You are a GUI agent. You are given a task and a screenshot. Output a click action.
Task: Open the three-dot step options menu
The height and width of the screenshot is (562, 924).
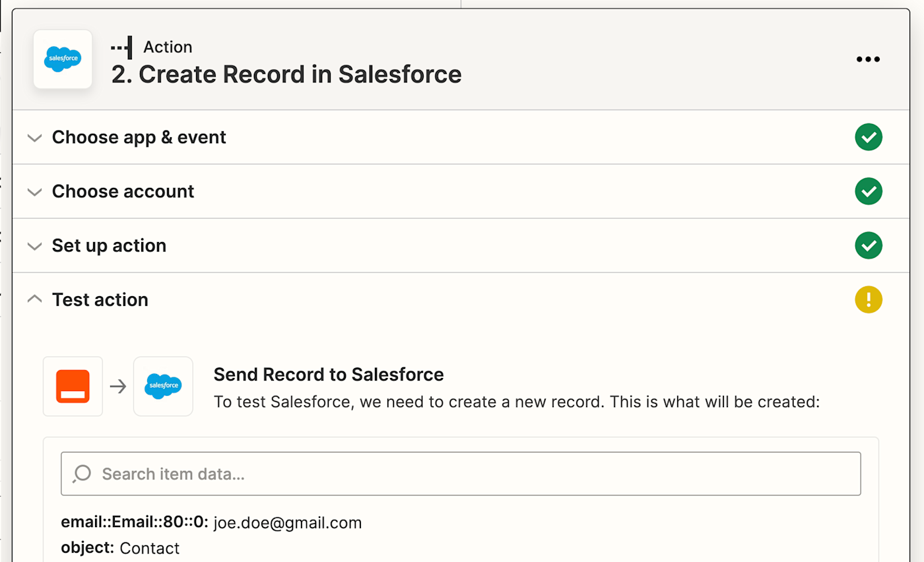[868, 59]
